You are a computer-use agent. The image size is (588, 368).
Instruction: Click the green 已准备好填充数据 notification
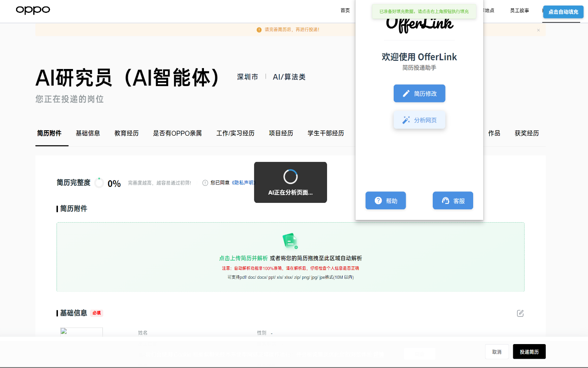pyautogui.click(x=424, y=11)
